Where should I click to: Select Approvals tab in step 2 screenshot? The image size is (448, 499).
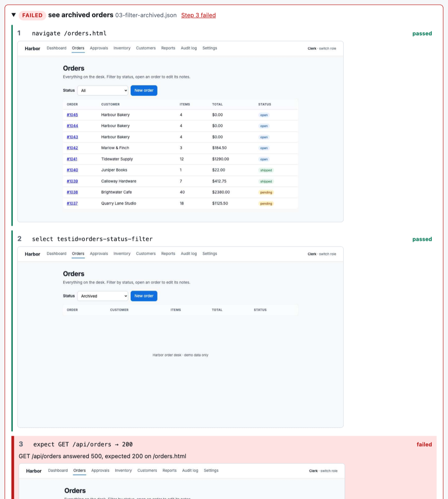pos(99,254)
